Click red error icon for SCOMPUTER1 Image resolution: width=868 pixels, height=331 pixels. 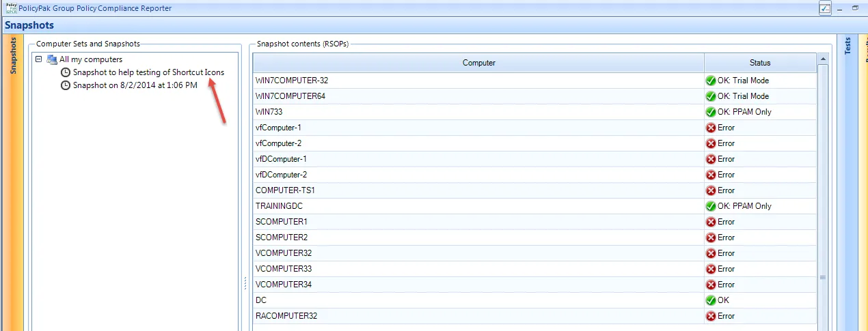(711, 222)
